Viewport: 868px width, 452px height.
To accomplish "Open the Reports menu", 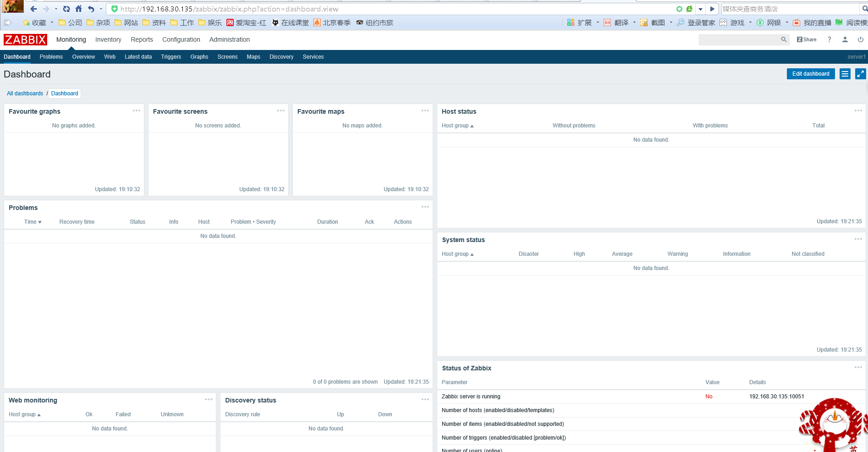I will (142, 39).
